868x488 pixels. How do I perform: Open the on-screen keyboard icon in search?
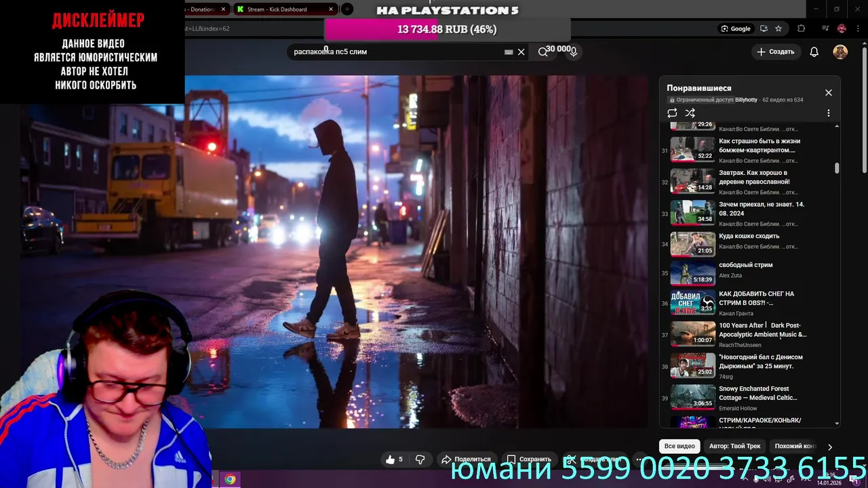pos(509,52)
